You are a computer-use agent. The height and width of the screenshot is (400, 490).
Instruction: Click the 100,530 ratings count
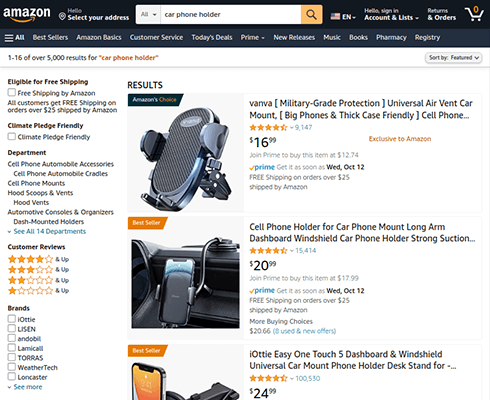pos(308,378)
